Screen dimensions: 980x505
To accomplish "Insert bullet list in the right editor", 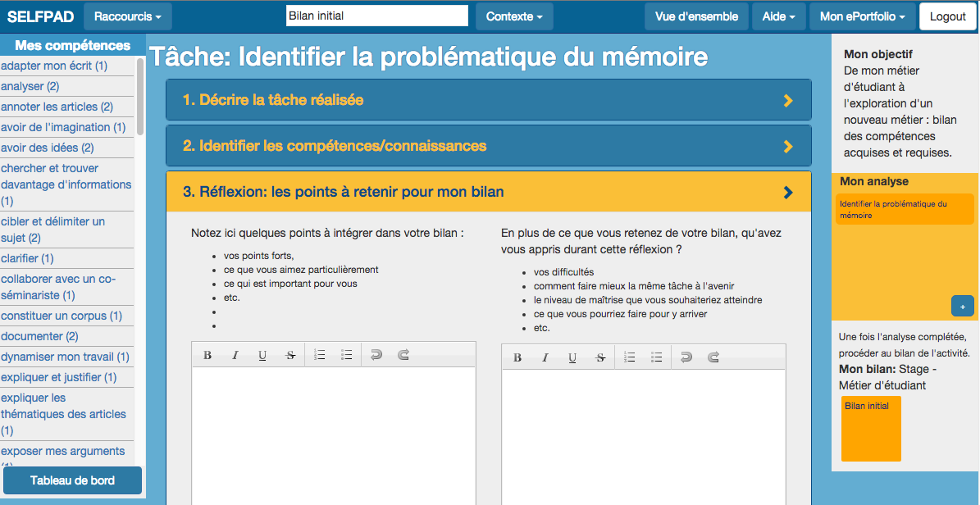I will [657, 357].
